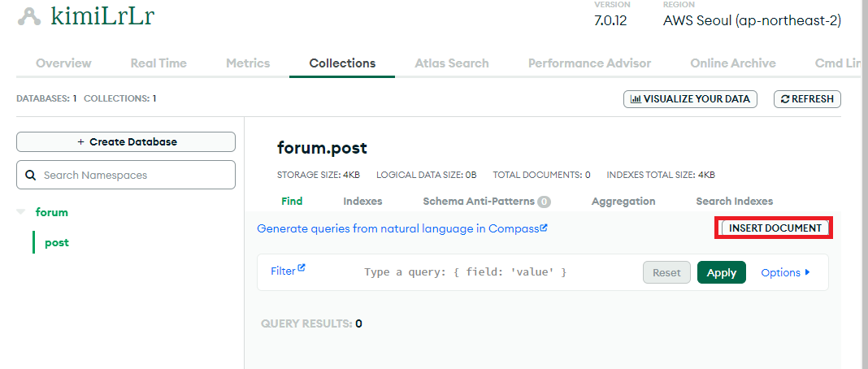Image resolution: width=868 pixels, height=369 pixels.
Task: Click the Visualize Your Data button
Action: point(690,99)
